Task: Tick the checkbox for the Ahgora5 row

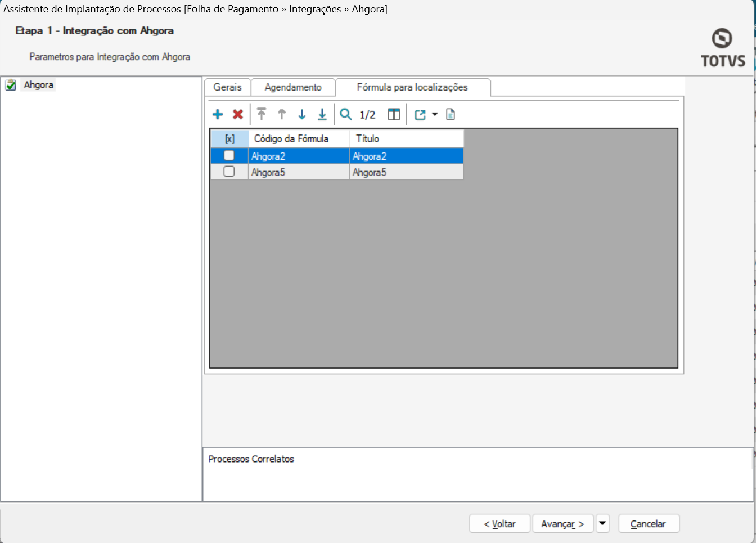Action: [229, 171]
